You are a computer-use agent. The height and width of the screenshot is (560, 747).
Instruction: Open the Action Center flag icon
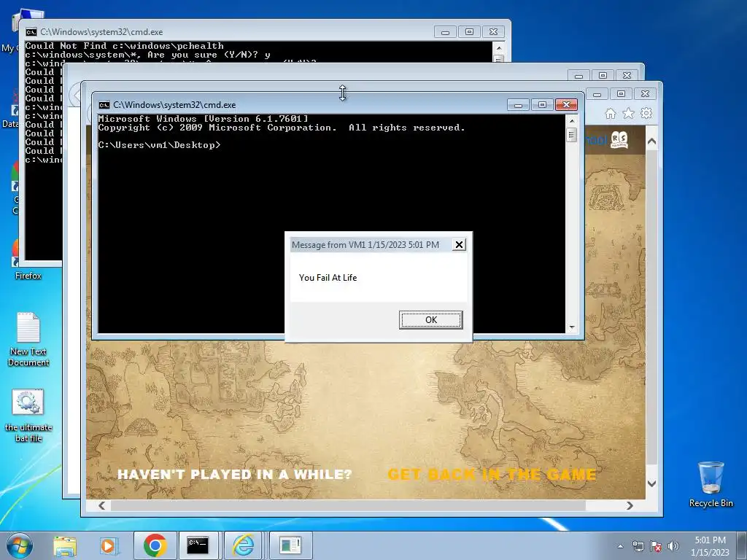coord(656,546)
